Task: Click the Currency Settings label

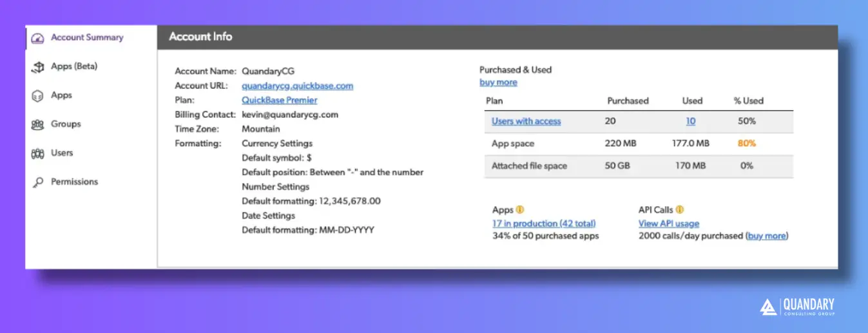Action: coord(277,143)
